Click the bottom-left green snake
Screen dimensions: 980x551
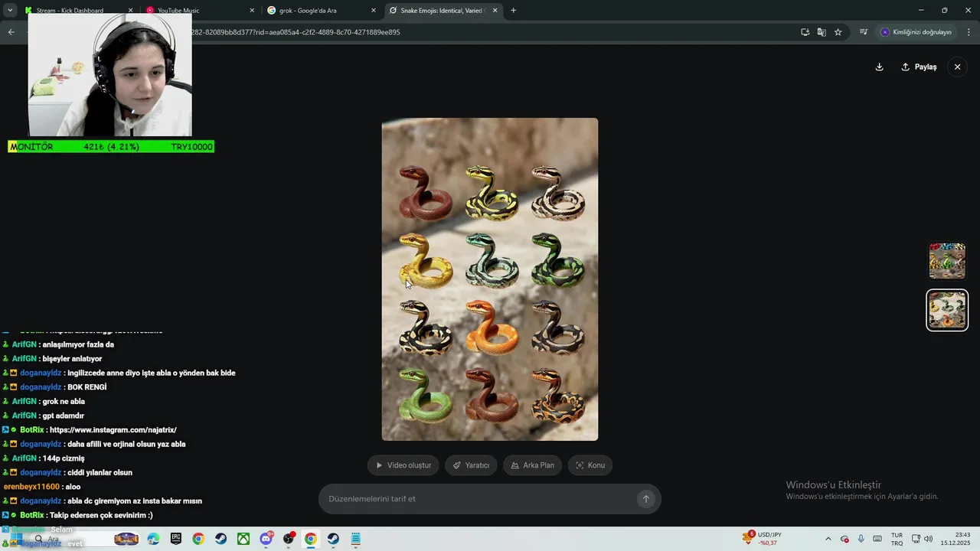(x=425, y=394)
